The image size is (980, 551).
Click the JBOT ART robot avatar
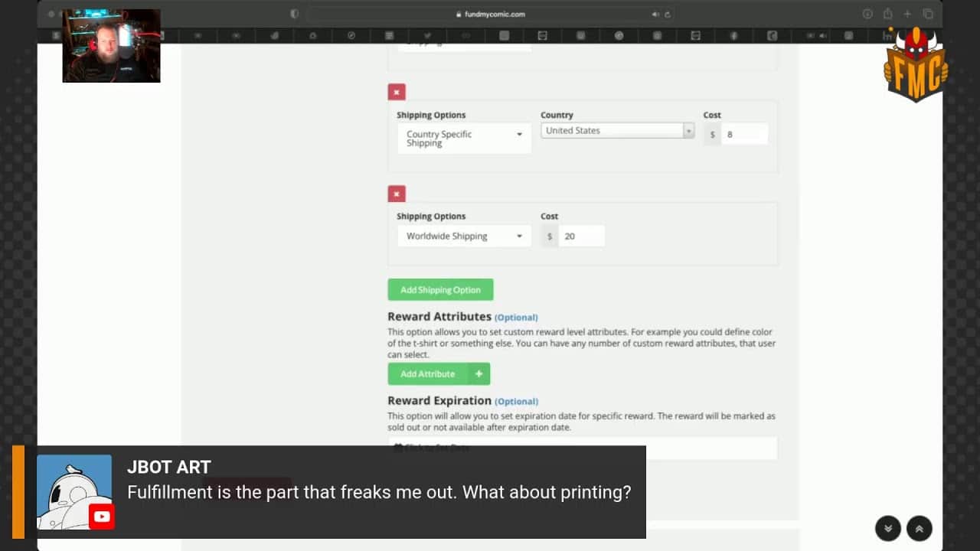[x=74, y=492]
